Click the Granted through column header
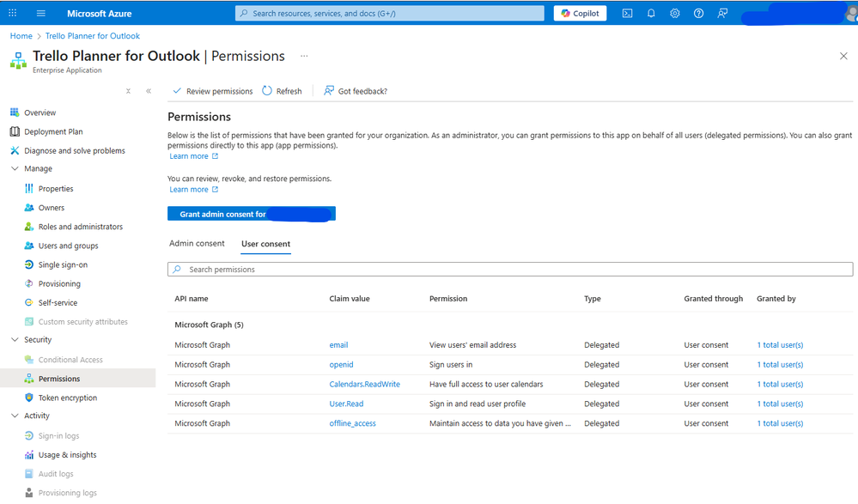The height and width of the screenshot is (504, 858). pos(714,299)
